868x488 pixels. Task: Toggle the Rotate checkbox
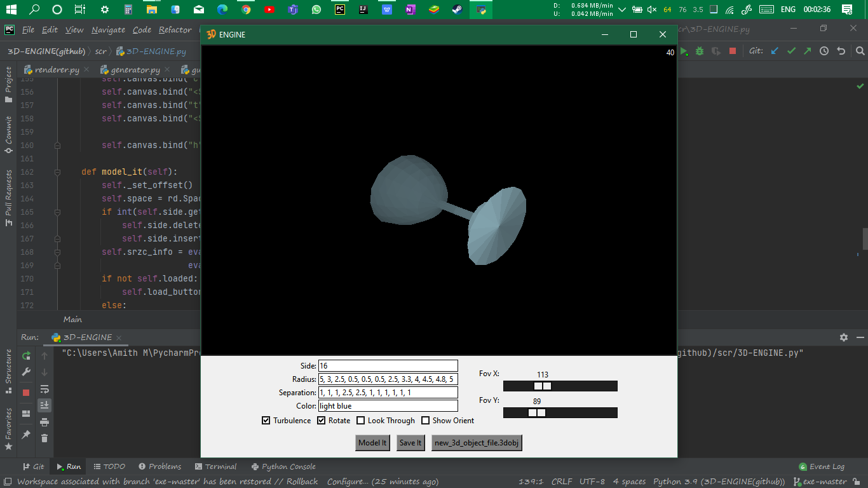(322, 421)
